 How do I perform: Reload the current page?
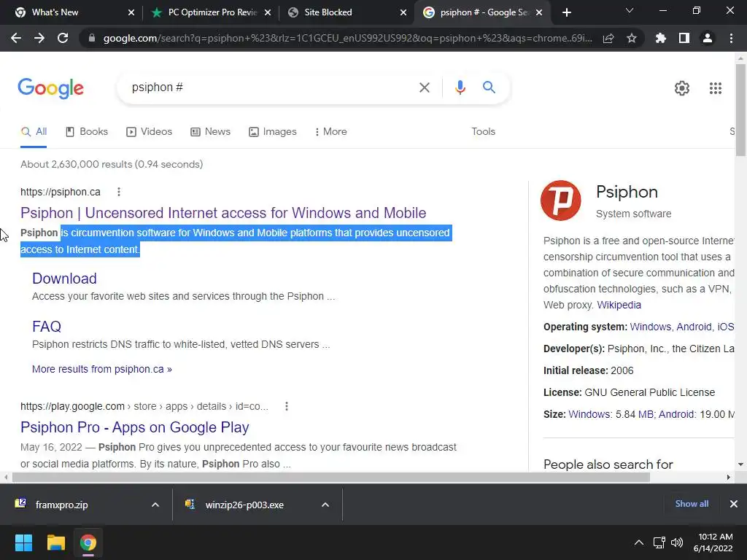coord(63,38)
